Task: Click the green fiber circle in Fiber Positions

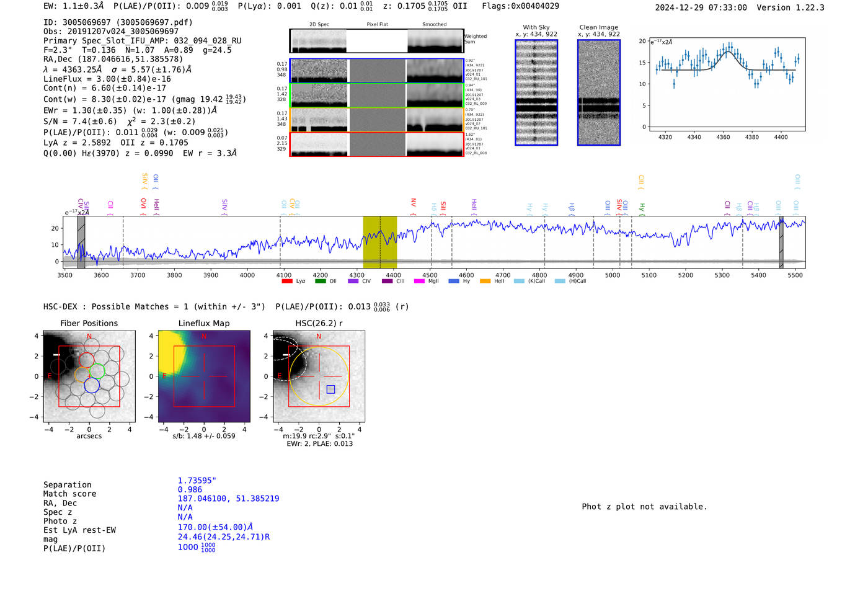Action: tap(97, 371)
